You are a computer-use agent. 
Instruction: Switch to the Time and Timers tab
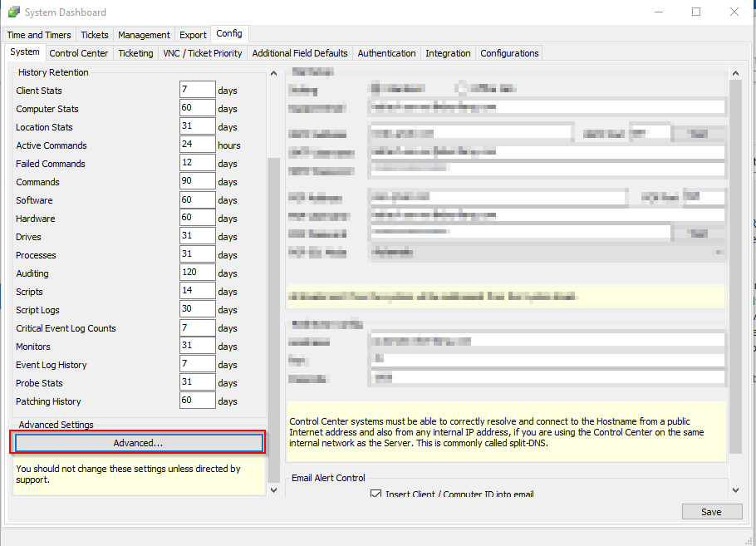click(x=40, y=35)
